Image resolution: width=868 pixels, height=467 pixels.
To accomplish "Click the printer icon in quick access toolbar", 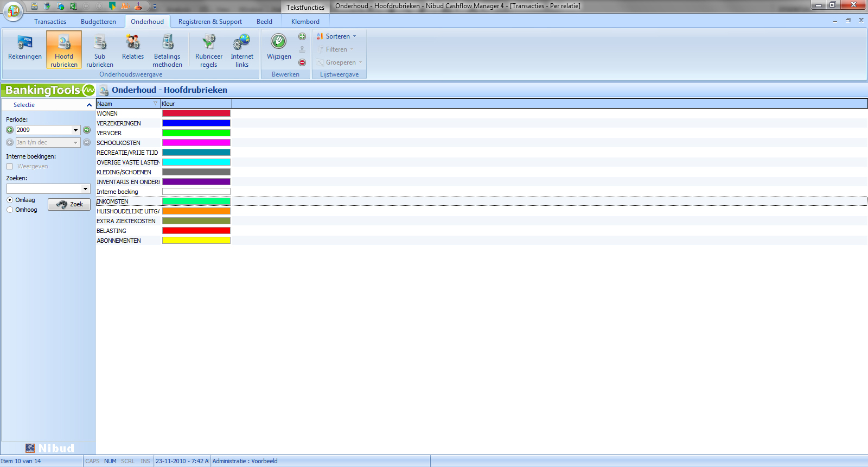I will pyautogui.click(x=34, y=7).
